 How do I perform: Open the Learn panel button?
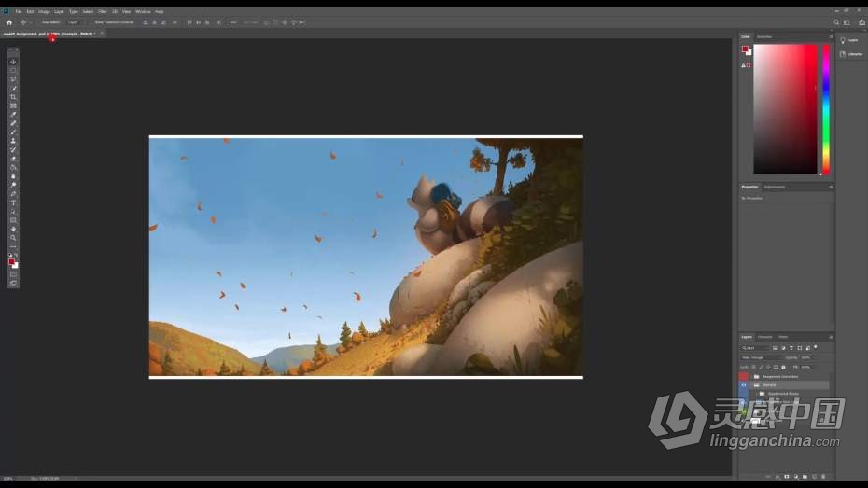[x=849, y=40]
